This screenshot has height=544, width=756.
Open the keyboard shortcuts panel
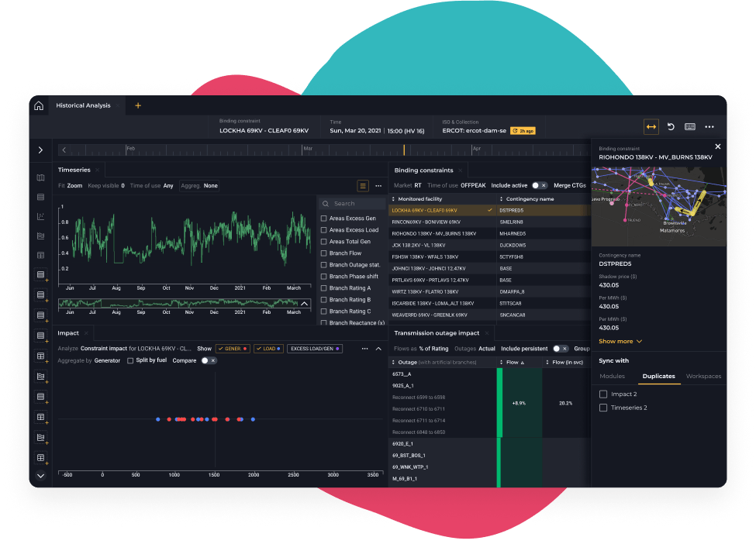click(x=690, y=126)
